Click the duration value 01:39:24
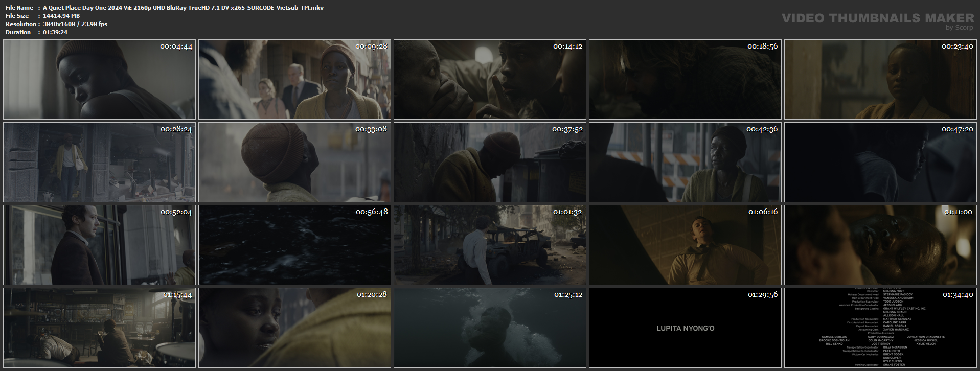The image size is (980, 371). click(x=55, y=32)
